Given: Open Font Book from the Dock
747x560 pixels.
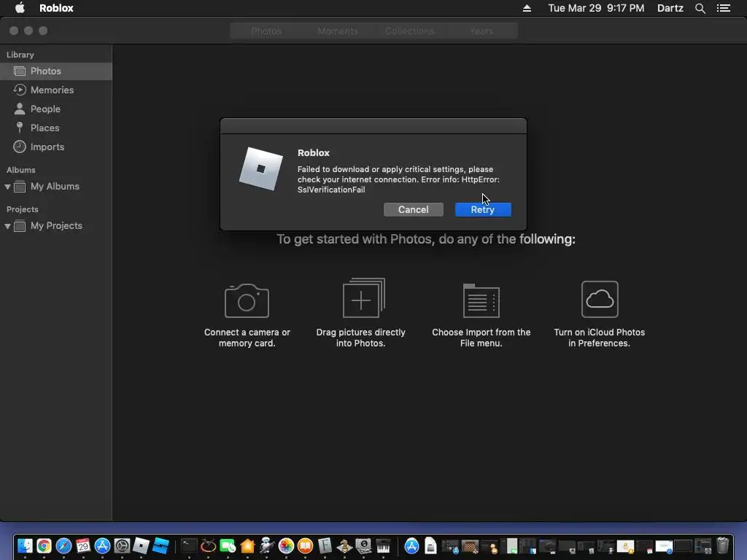Looking at the screenshot, I should click(325, 545).
